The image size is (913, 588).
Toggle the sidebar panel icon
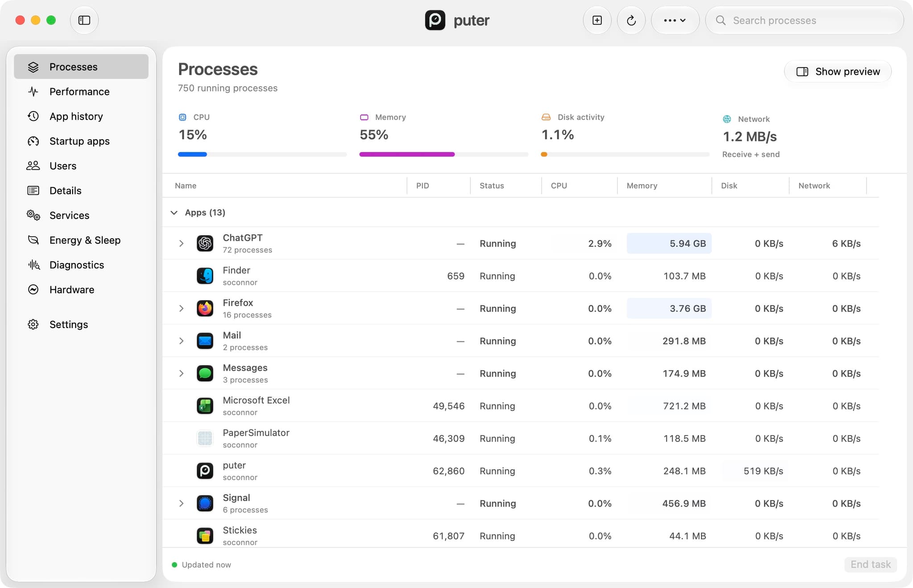(x=84, y=20)
